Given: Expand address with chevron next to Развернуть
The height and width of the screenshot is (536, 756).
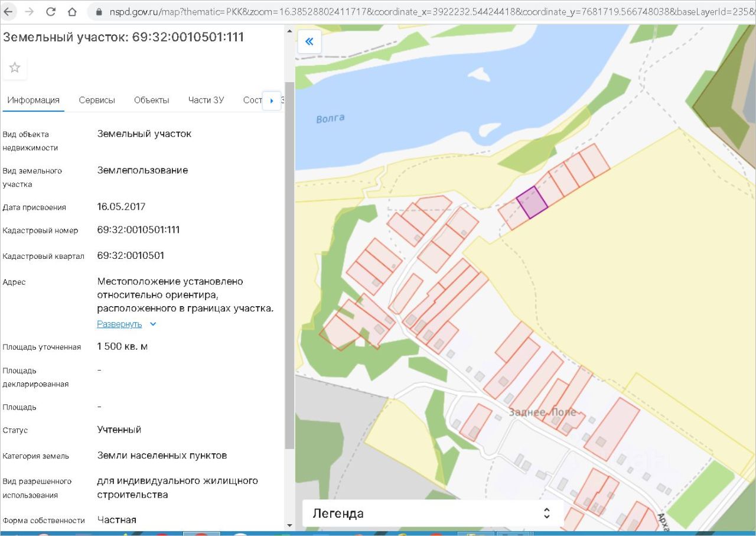Looking at the screenshot, I should 153,324.
